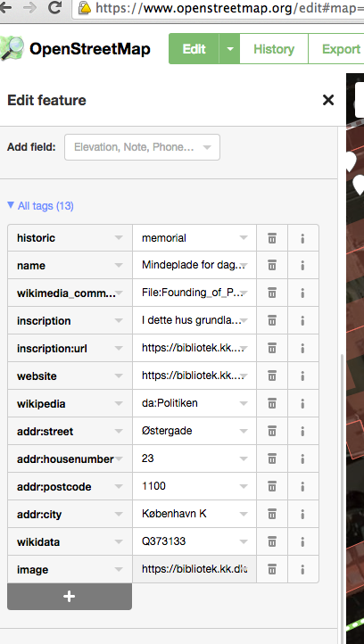Click the green Edit button

[194, 49]
